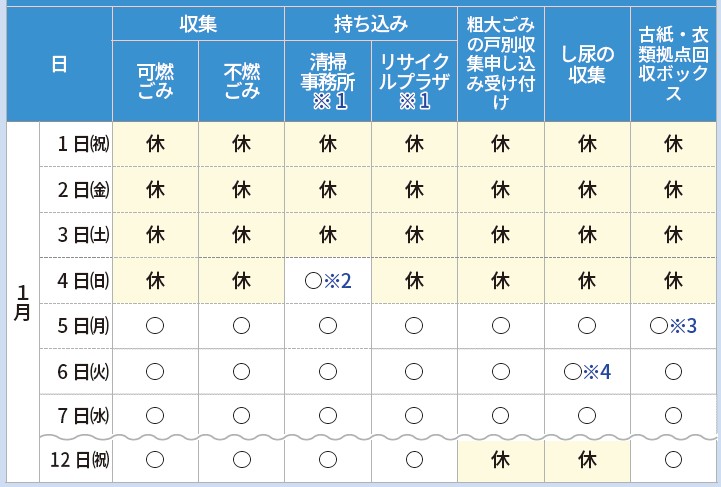Click the ※2 note on 4日(日)
This screenshot has width=721, height=487.
(x=336, y=280)
